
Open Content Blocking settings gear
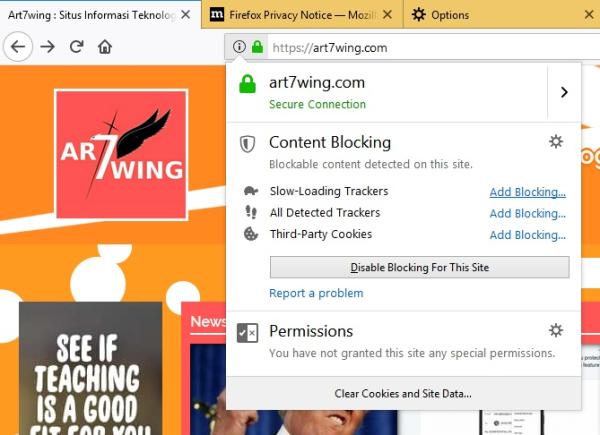556,142
